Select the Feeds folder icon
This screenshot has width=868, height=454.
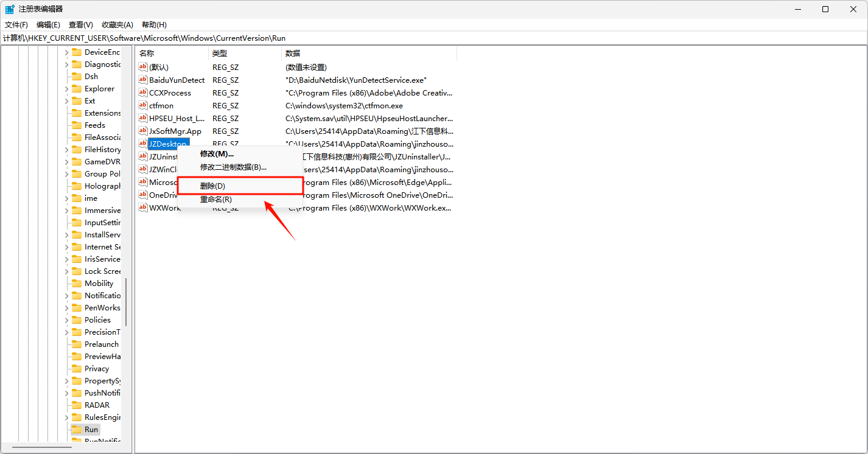tap(77, 125)
